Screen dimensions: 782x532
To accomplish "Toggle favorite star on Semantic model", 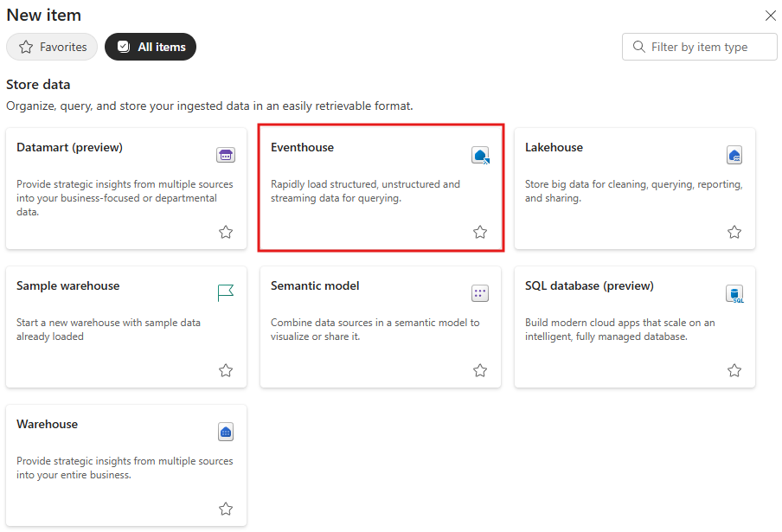I will pyautogui.click(x=480, y=370).
